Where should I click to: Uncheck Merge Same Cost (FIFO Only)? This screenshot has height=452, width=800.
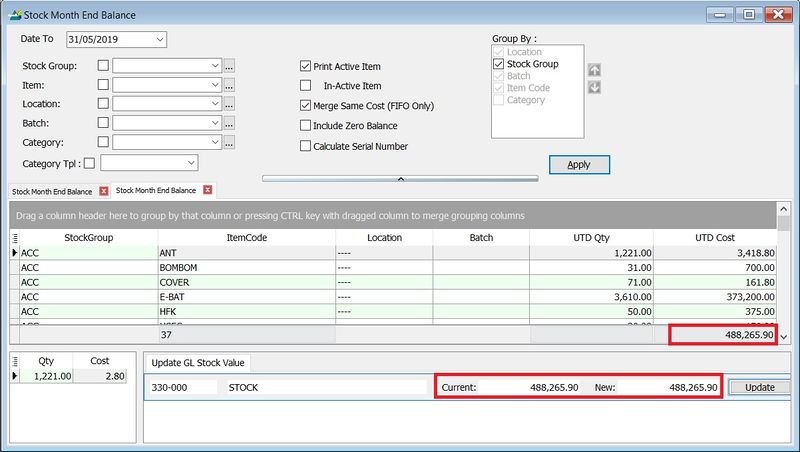pyautogui.click(x=306, y=106)
